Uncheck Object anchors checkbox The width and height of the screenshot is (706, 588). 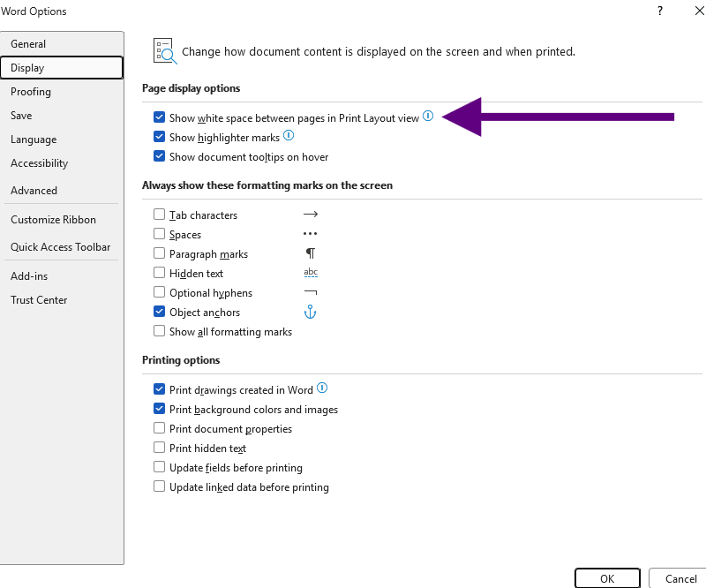159,312
